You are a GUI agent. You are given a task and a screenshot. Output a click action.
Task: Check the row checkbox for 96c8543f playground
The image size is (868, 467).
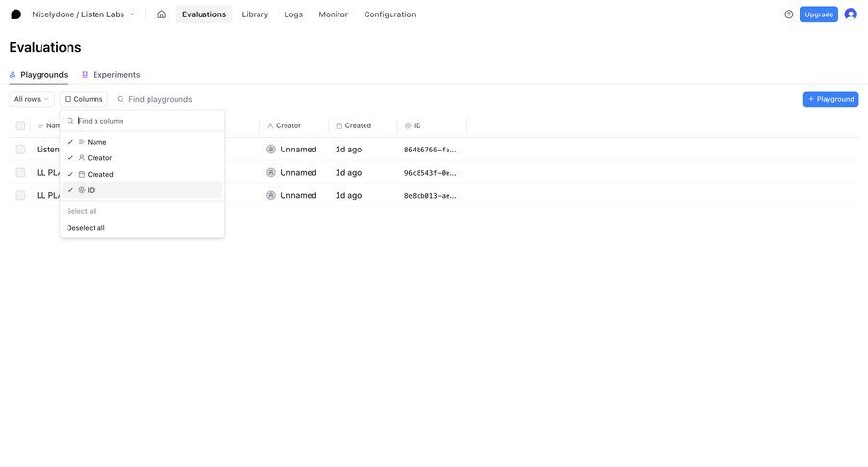(x=20, y=173)
